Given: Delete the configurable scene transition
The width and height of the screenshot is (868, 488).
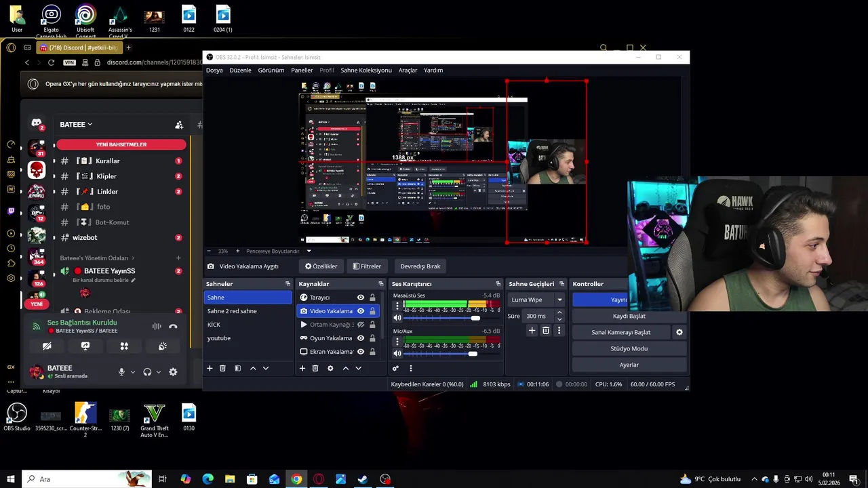Looking at the screenshot, I should (x=545, y=330).
